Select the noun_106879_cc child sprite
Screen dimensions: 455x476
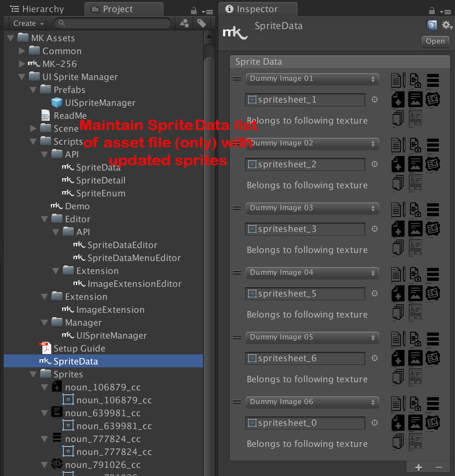[107, 400]
